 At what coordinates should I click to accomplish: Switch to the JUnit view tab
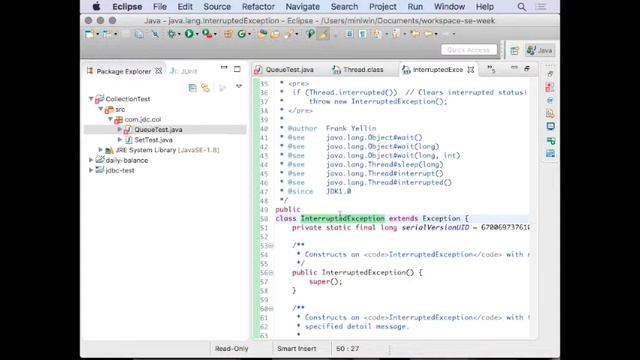(x=184, y=71)
